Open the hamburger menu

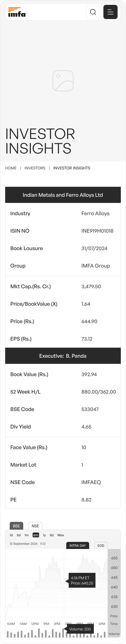click(x=110, y=12)
